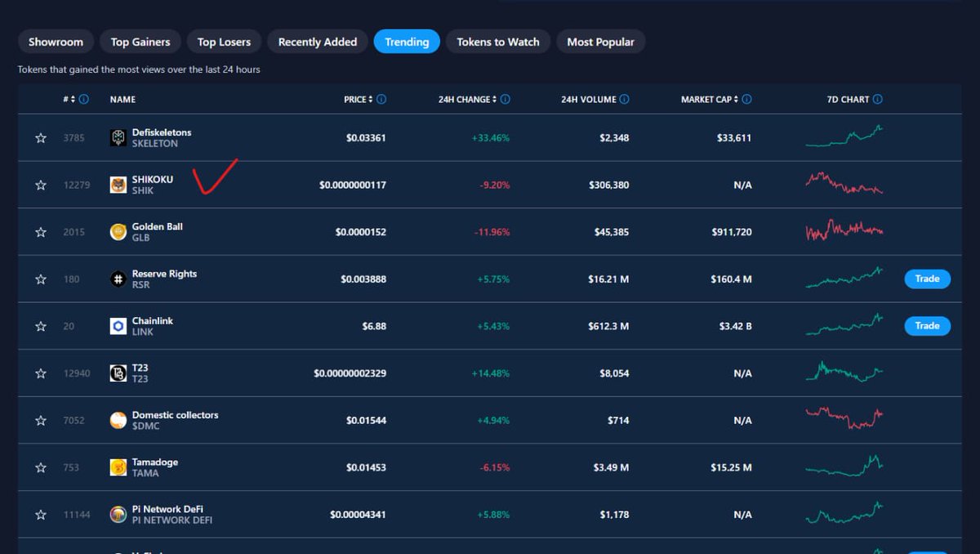Show info icon beside 7D CHART
The image size is (980, 554).
pos(877,100)
